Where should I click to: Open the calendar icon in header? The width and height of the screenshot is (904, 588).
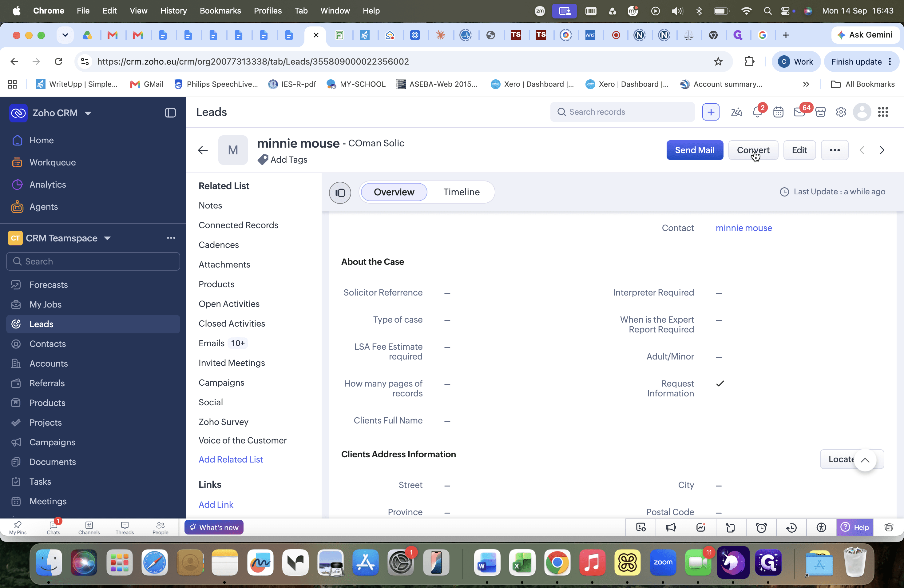tap(778, 112)
